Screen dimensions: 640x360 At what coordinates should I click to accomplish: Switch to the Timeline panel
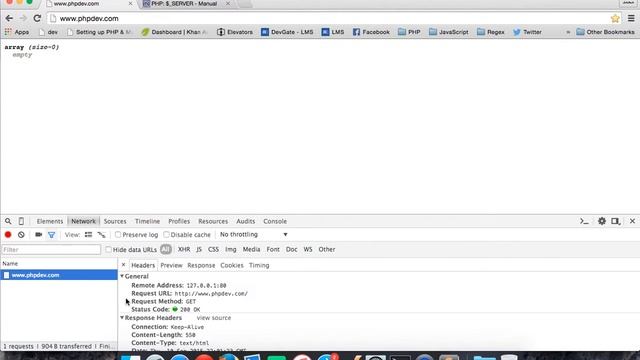point(147,221)
